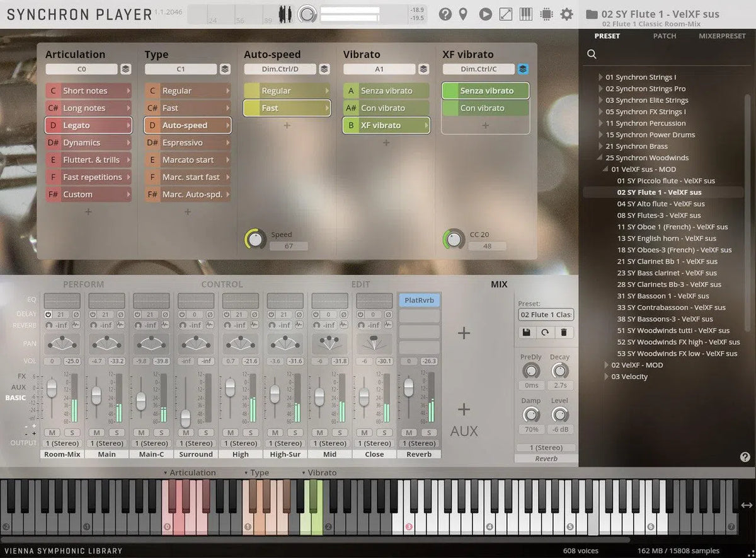
Task: Open the Synchron Player settings gear
Action: click(566, 14)
